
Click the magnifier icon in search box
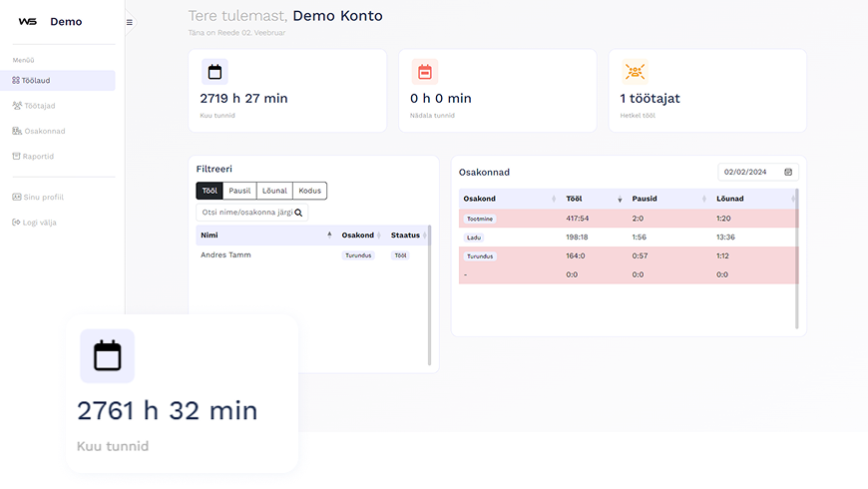[297, 213]
